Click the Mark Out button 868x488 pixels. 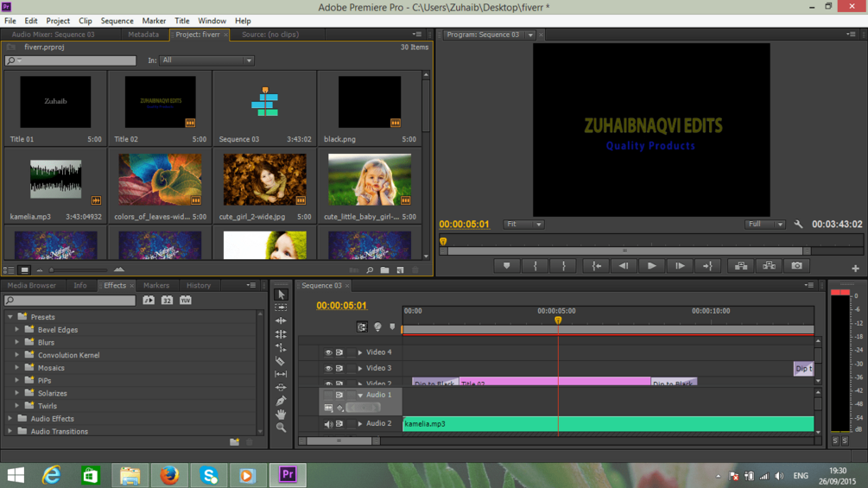563,266
